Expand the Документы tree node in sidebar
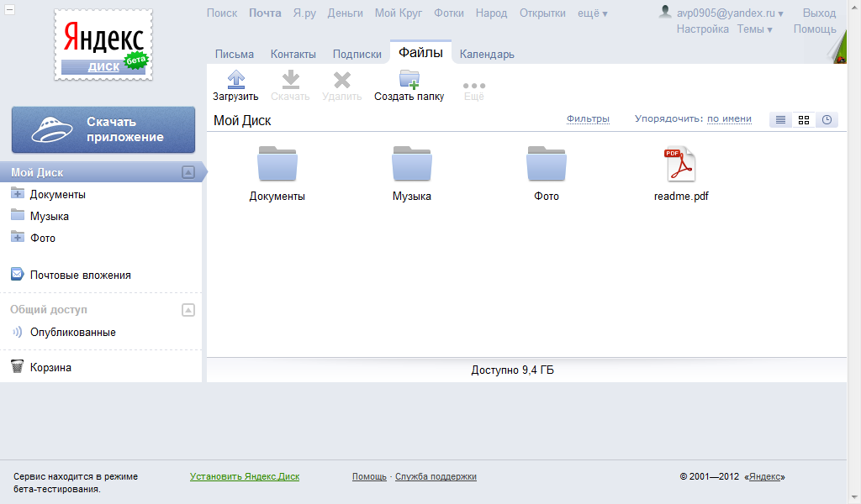 click(x=17, y=194)
